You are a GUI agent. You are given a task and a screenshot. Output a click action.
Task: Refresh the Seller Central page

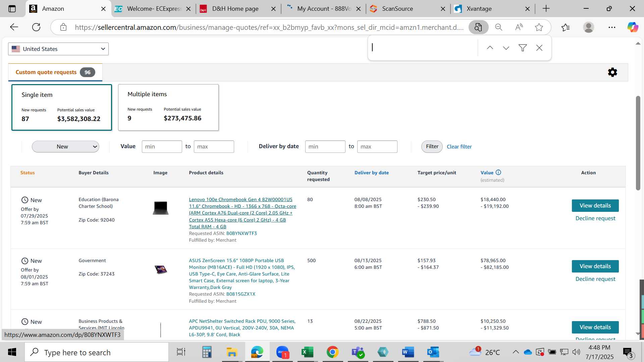pos(36,27)
